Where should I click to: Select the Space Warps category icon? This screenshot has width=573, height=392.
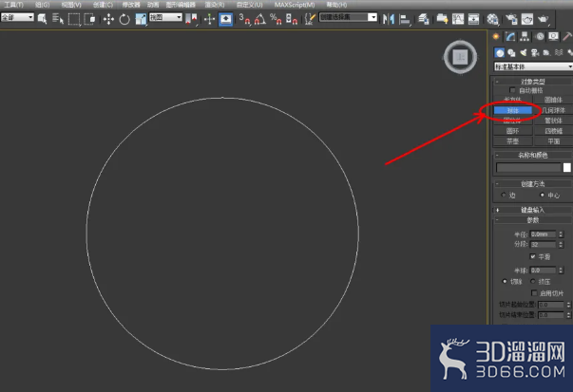(559, 53)
